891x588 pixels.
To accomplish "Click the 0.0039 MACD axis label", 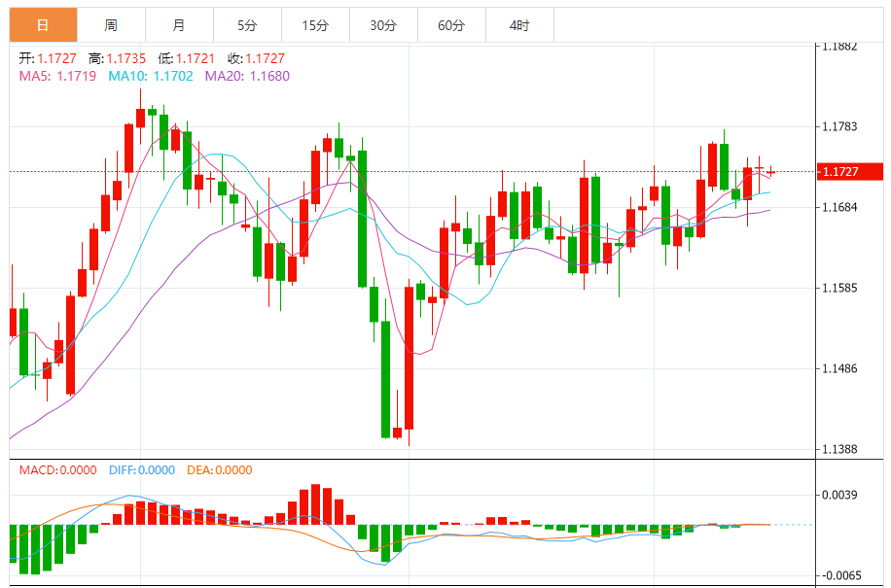I will click(x=839, y=495).
